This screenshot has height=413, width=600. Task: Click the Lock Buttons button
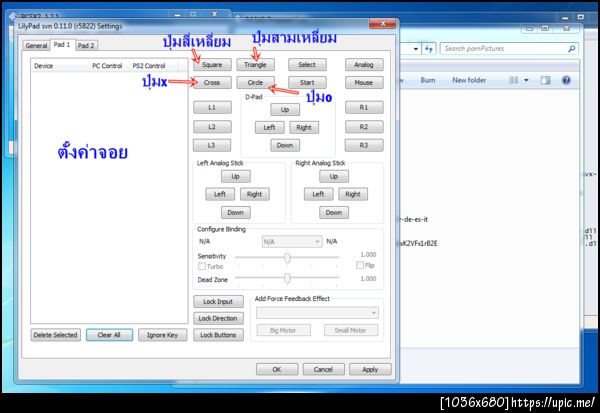pos(218,335)
